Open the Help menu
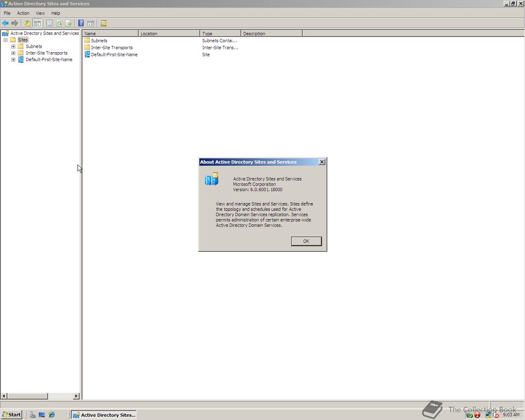 pyautogui.click(x=56, y=13)
